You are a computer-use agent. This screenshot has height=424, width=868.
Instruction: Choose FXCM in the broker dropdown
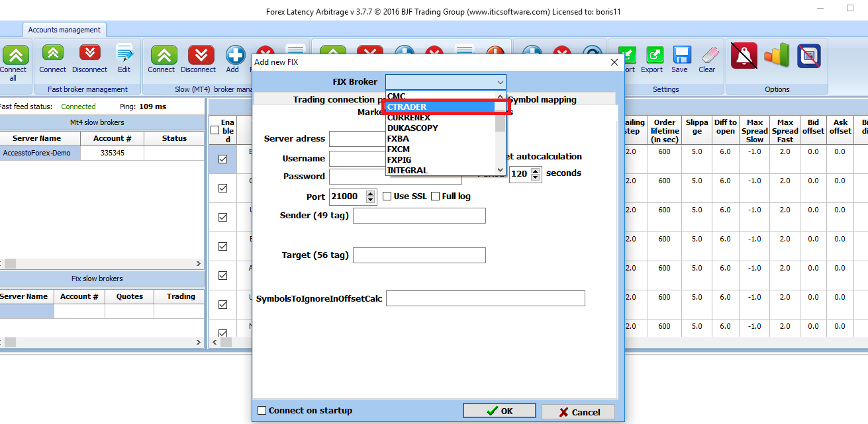(440, 149)
